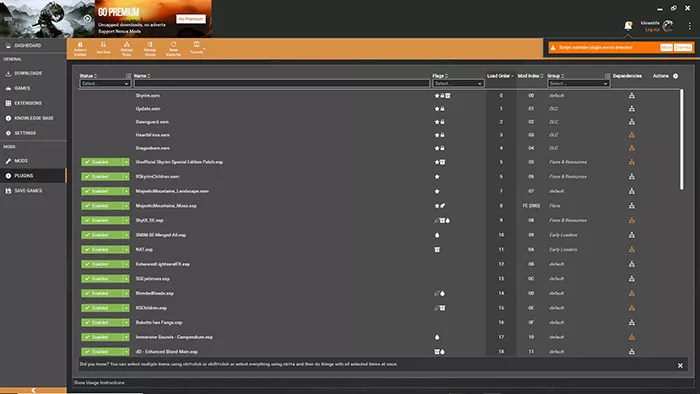Open dependencies icon for Update.esm
This screenshot has height=394, width=700.
coord(632,108)
